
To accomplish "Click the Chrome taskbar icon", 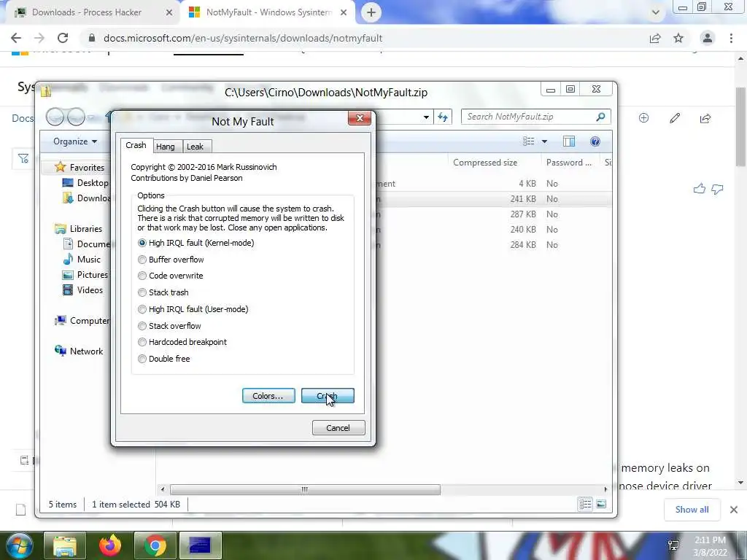I will click(155, 545).
